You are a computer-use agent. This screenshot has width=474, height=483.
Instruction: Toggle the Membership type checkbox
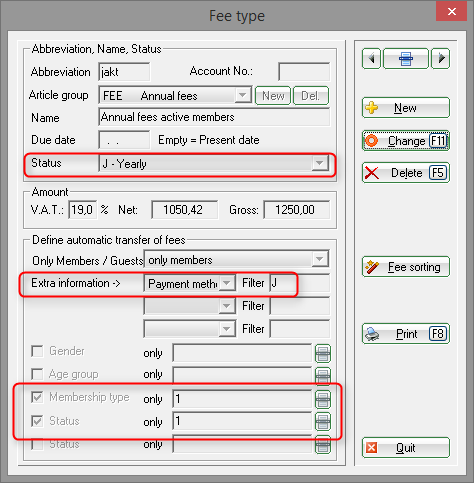(37, 397)
